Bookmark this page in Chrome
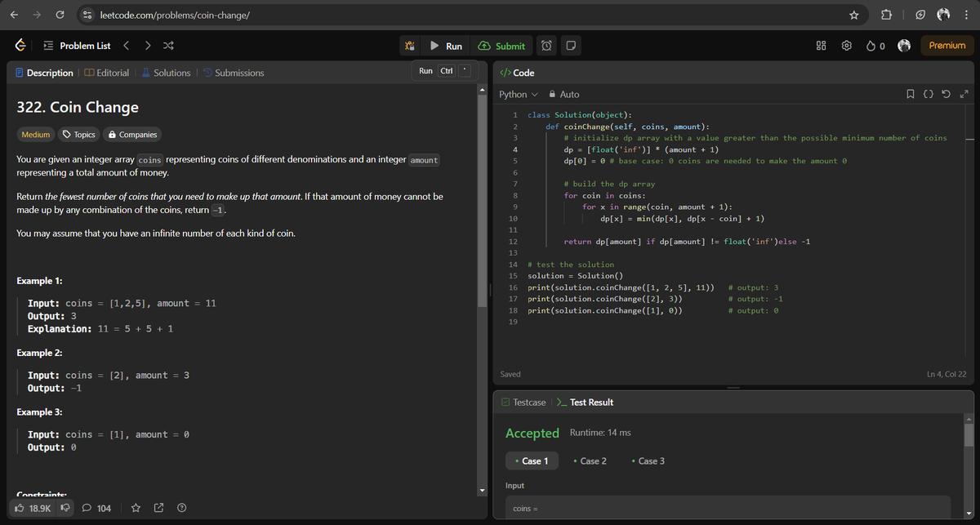 pos(853,15)
